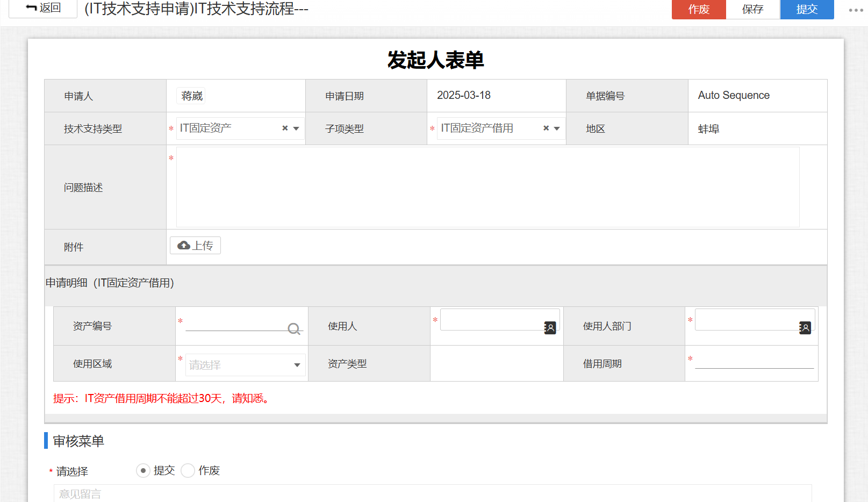Viewport: 868px width, 502px height.
Task: Click the applicant name tag 蒋崴
Action: (192, 96)
